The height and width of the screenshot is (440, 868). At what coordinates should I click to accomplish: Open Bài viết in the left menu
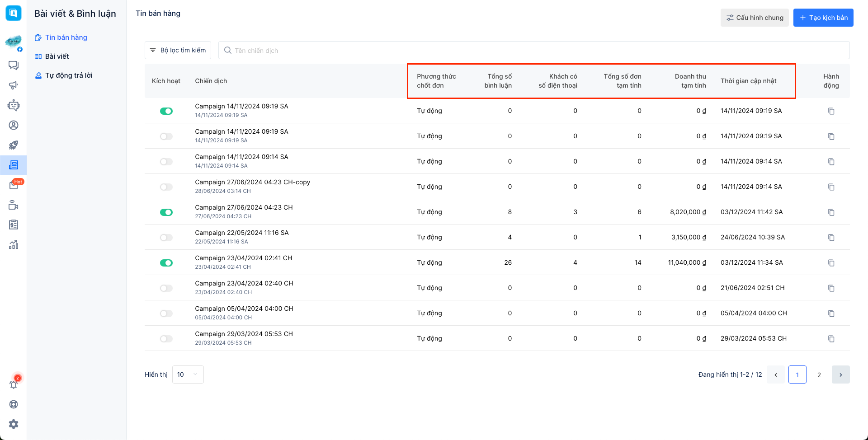[57, 56]
